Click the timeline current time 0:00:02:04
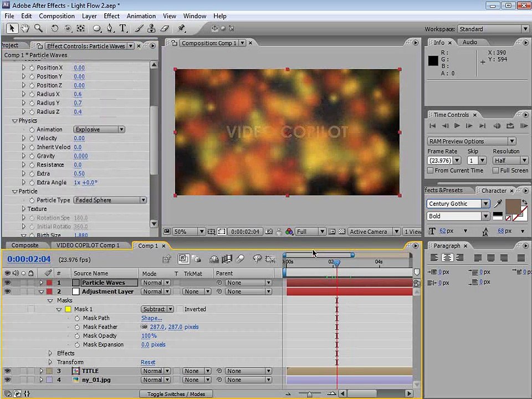Image resolution: width=532 pixels, height=399 pixels. 29,259
